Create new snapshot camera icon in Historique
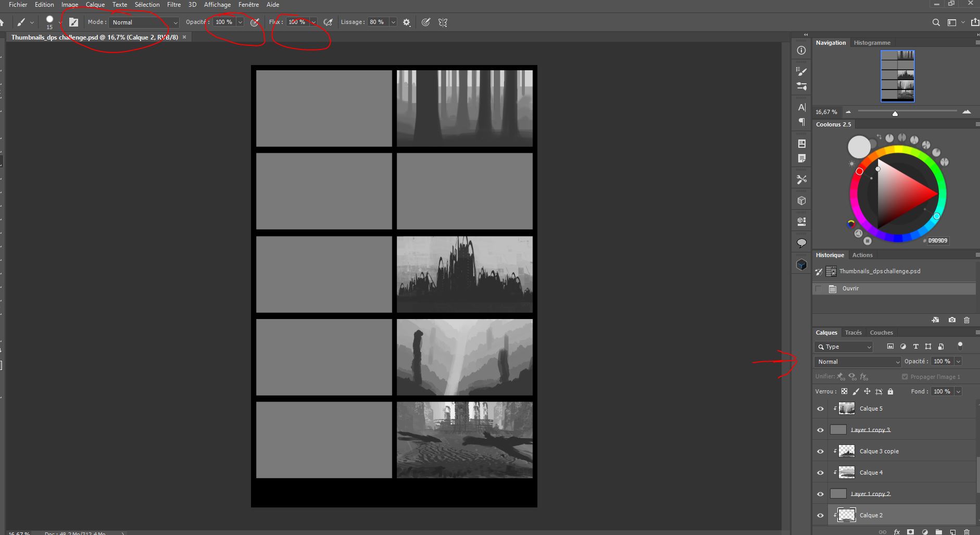 coord(952,320)
